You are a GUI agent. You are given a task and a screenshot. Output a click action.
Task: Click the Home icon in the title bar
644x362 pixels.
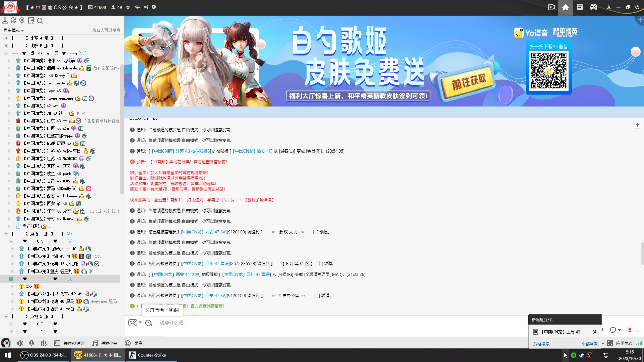pyautogui.click(x=566, y=7)
